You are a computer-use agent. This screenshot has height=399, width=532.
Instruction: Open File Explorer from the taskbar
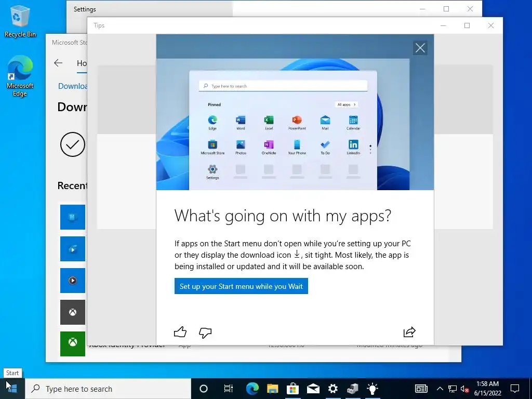pos(272,389)
